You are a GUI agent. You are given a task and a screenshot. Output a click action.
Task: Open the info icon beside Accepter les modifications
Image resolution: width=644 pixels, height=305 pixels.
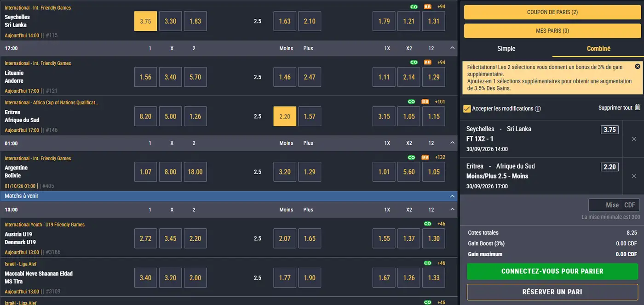538,109
